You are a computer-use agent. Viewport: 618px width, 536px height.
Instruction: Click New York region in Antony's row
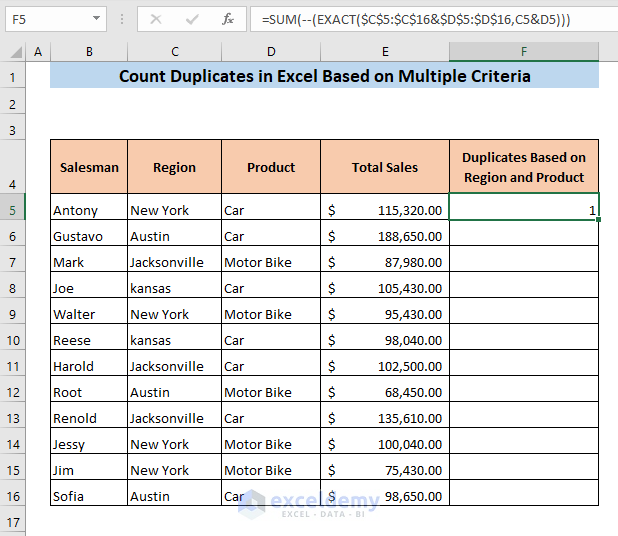coord(175,207)
